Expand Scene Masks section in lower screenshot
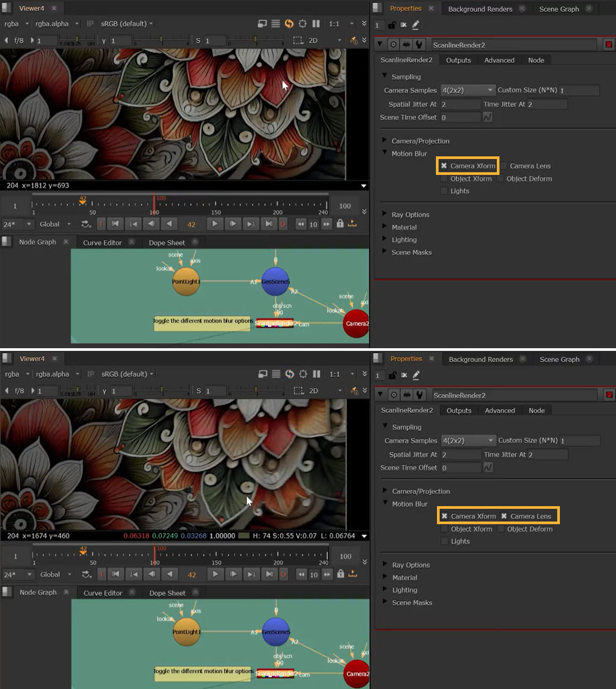Image resolution: width=616 pixels, height=689 pixels. coord(385,602)
